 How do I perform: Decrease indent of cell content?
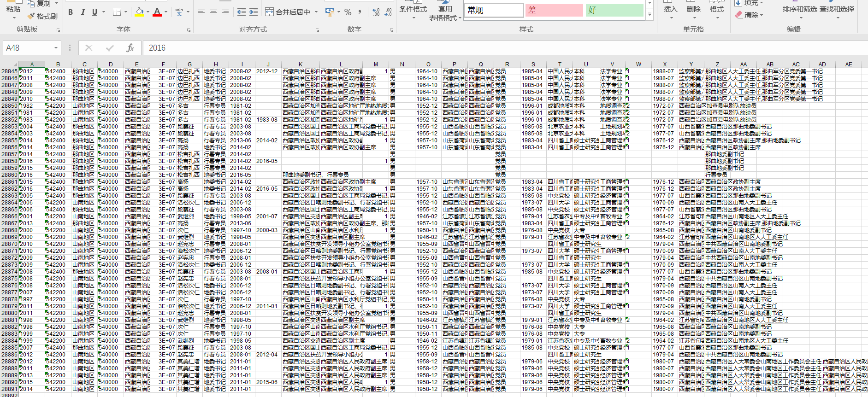point(241,12)
